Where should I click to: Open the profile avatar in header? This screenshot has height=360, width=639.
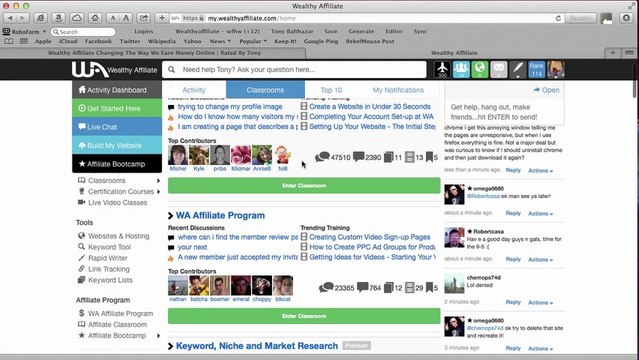555,69
